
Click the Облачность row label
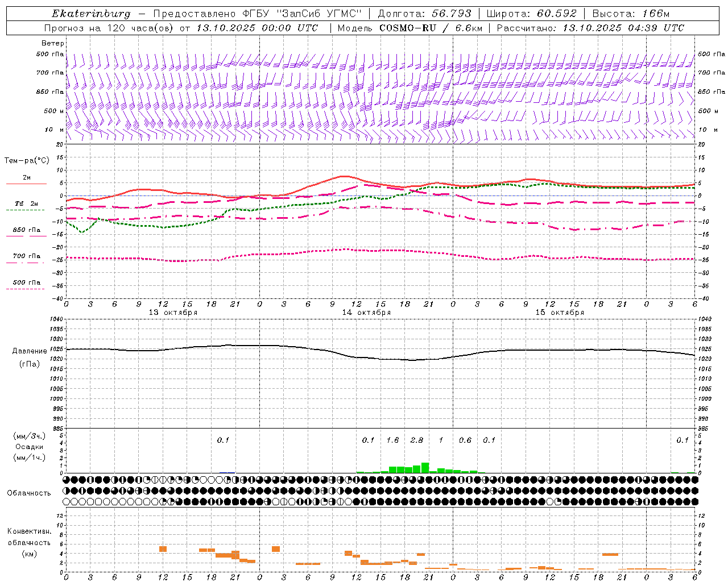tap(29, 493)
